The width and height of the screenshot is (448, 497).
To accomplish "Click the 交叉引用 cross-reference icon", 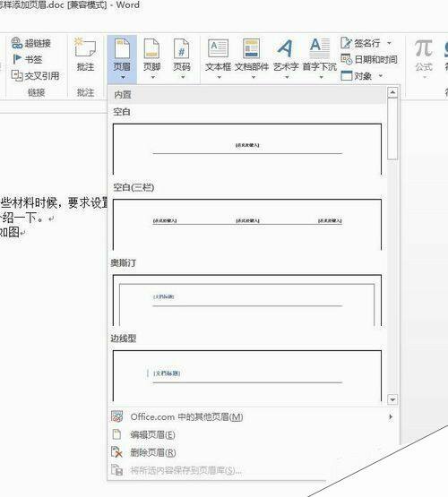I will (17, 75).
